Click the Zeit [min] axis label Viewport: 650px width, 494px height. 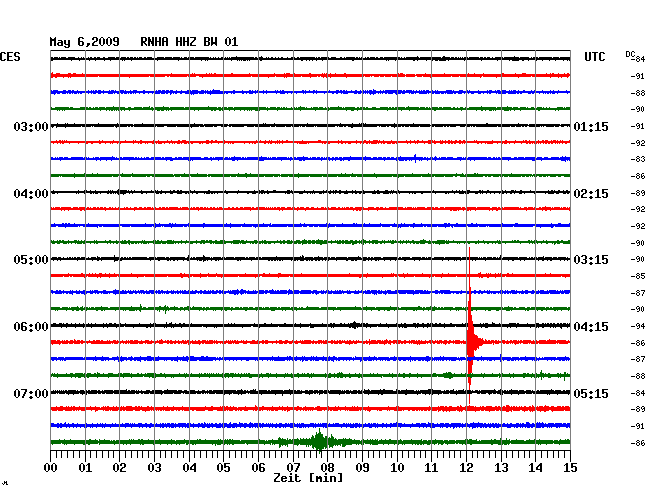pos(309,478)
